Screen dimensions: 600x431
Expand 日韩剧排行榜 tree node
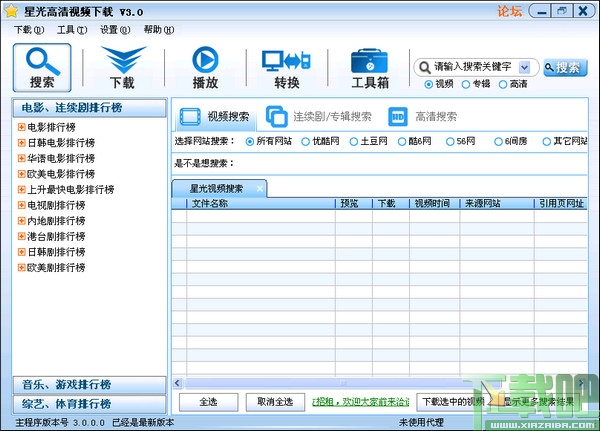point(22,251)
